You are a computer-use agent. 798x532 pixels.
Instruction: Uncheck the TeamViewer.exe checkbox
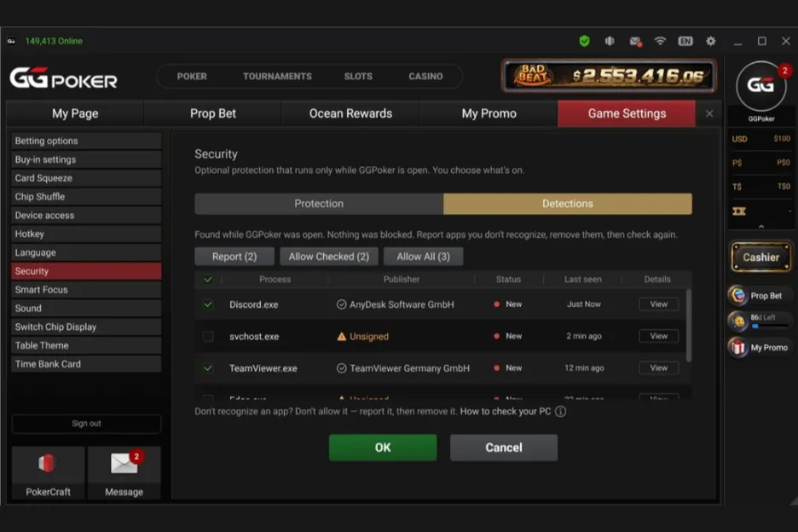(x=208, y=368)
